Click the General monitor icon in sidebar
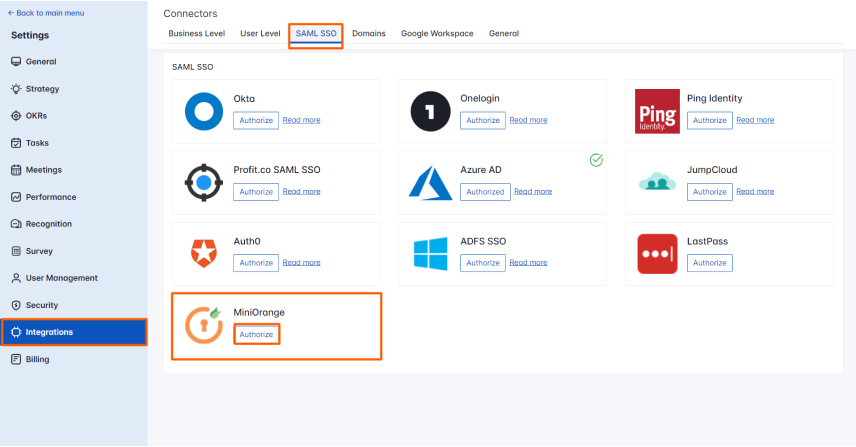The image size is (856, 447). [x=16, y=62]
